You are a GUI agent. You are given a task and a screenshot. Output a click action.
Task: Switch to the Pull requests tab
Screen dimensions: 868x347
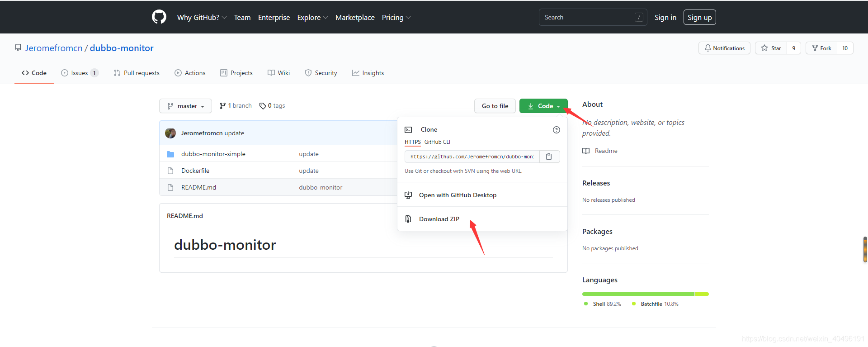click(137, 73)
